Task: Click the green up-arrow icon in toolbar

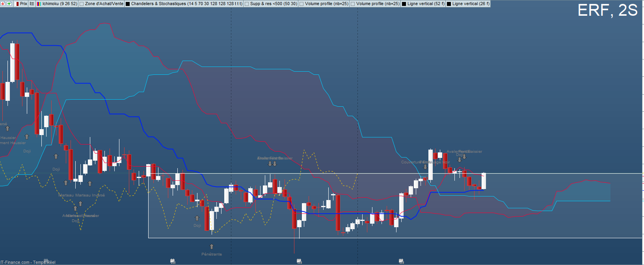Action: click(x=9, y=4)
